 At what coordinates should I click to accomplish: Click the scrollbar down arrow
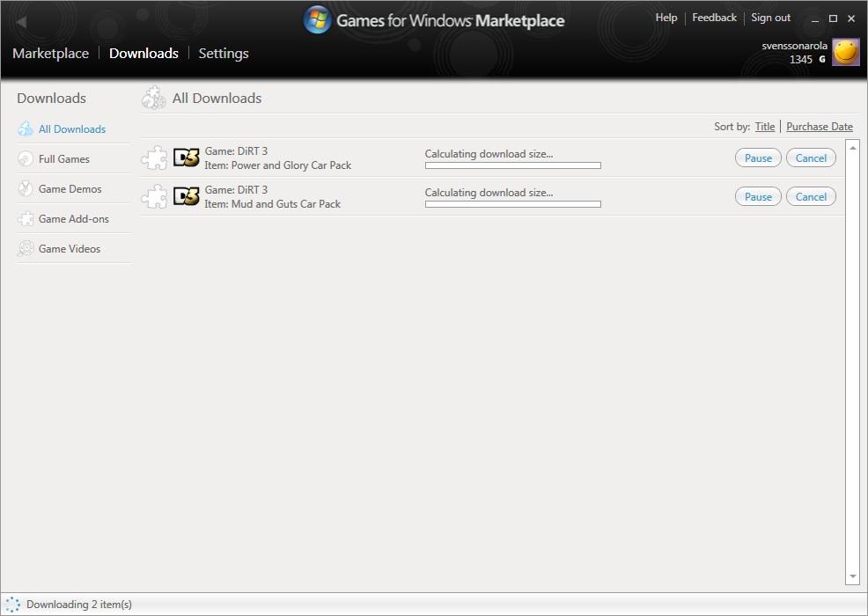coord(852,576)
